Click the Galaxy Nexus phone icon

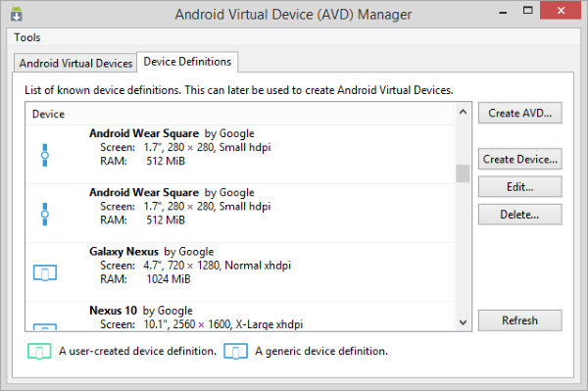tap(45, 272)
